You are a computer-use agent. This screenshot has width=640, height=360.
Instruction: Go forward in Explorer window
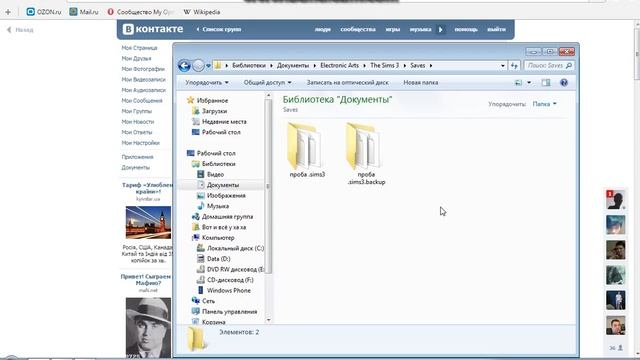point(198,65)
